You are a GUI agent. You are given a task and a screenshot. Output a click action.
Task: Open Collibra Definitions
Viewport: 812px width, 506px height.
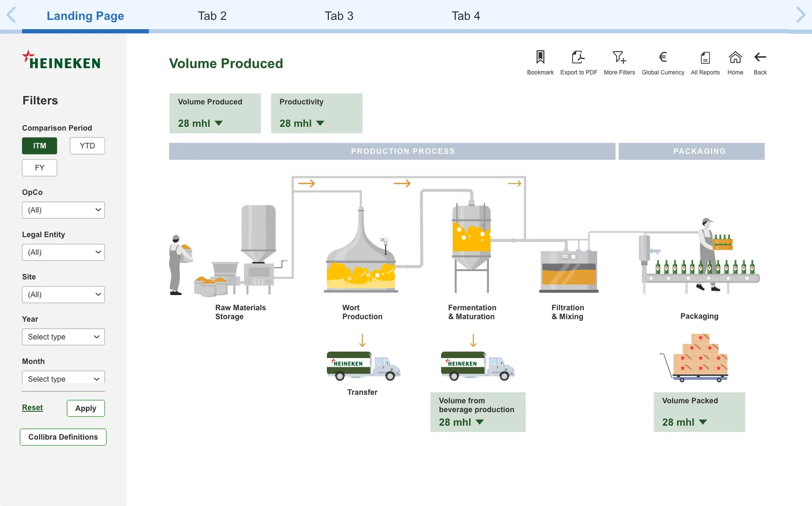pos(63,437)
